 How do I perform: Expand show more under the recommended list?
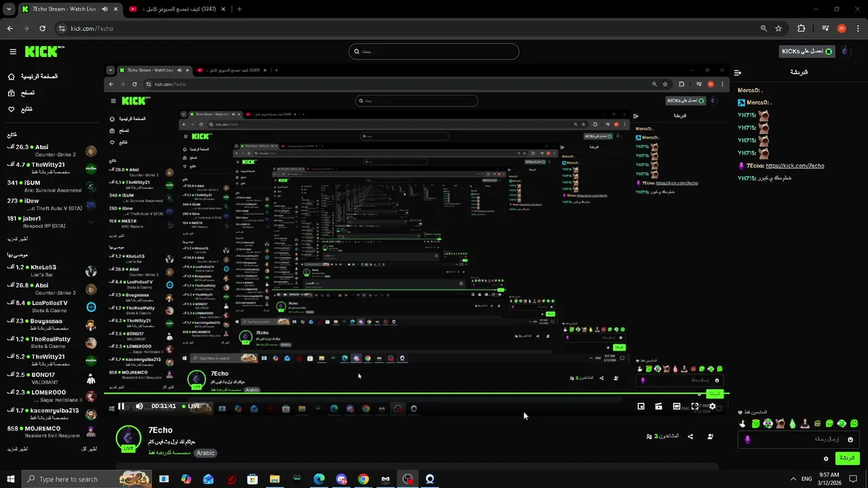18,449
